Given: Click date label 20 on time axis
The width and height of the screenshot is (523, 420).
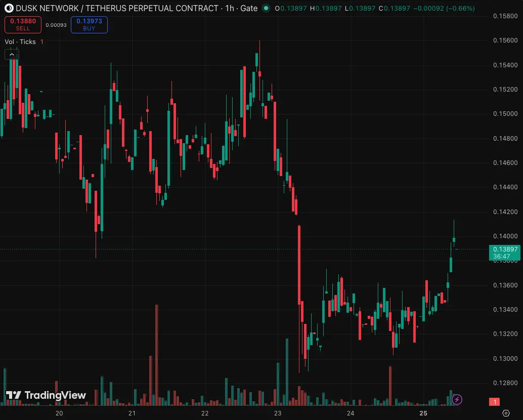Looking at the screenshot, I should click(59, 413).
